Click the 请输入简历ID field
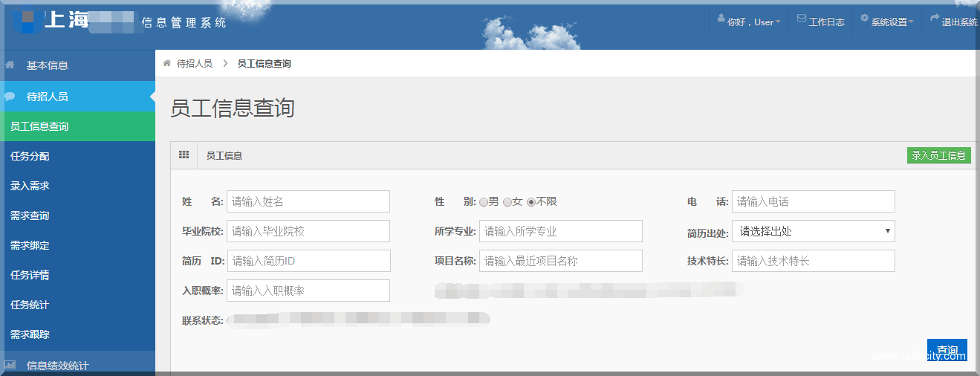Image resolution: width=980 pixels, height=376 pixels. pos(308,261)
